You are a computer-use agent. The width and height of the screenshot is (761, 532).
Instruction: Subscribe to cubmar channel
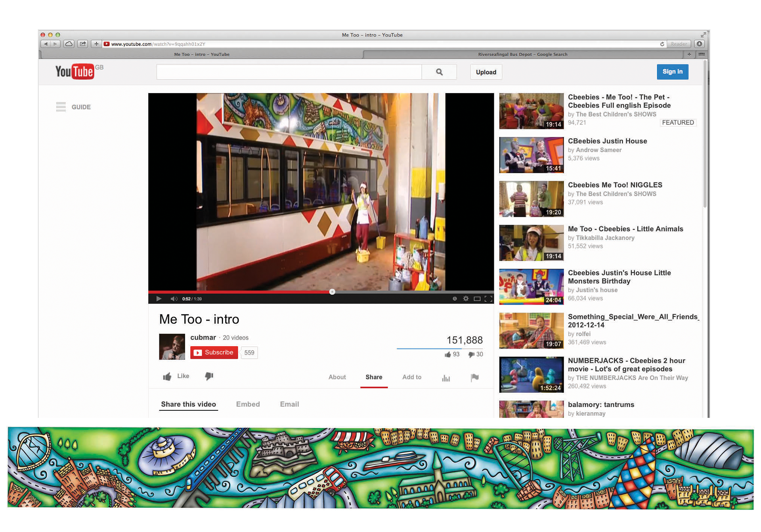(x=214, y=352)
